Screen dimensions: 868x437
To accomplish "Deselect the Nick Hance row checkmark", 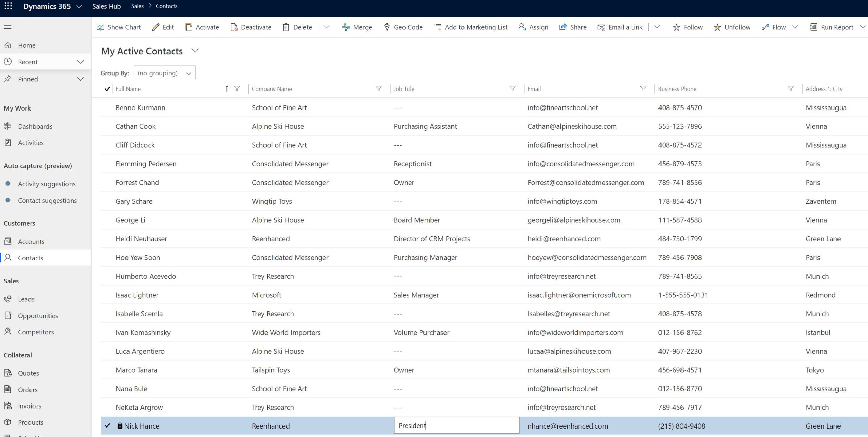I will pos(107,426).
